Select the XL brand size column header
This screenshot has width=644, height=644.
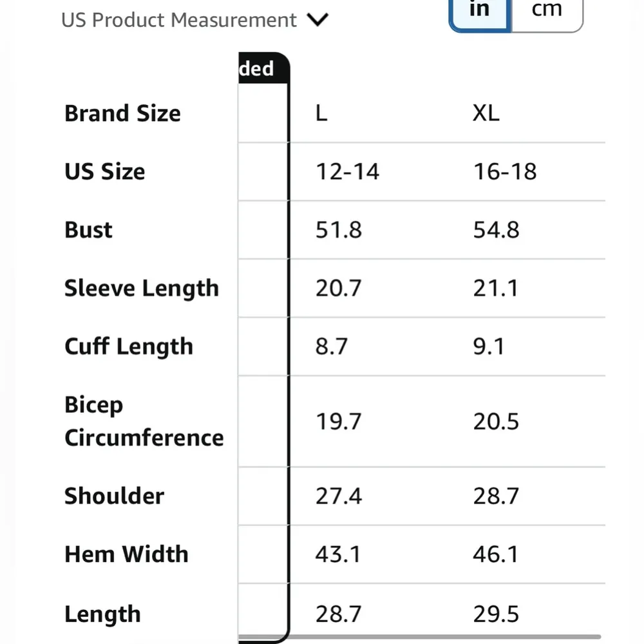(x=486, y=113)
